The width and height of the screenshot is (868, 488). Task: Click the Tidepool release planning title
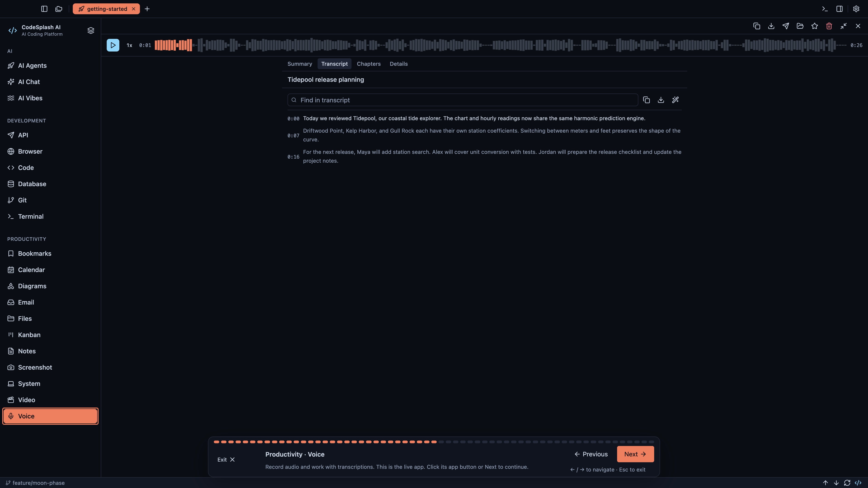tap(325, 80)
